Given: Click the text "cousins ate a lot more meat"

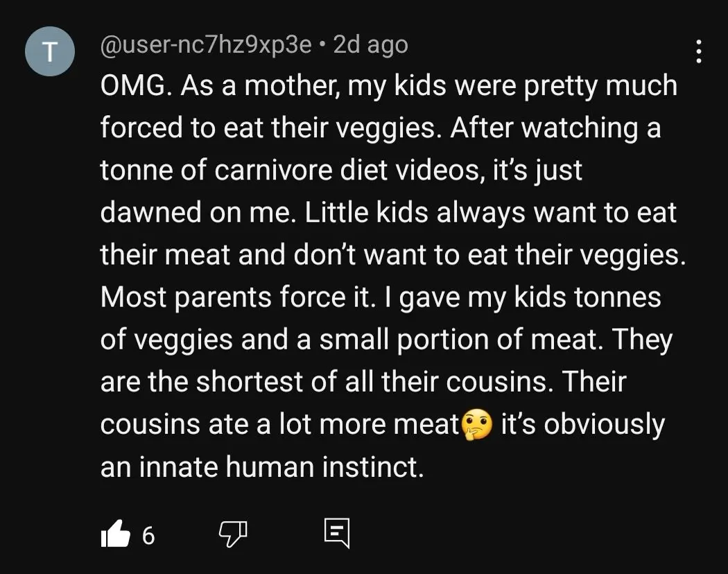Looking at the screenshot, I should click(280, 425).
